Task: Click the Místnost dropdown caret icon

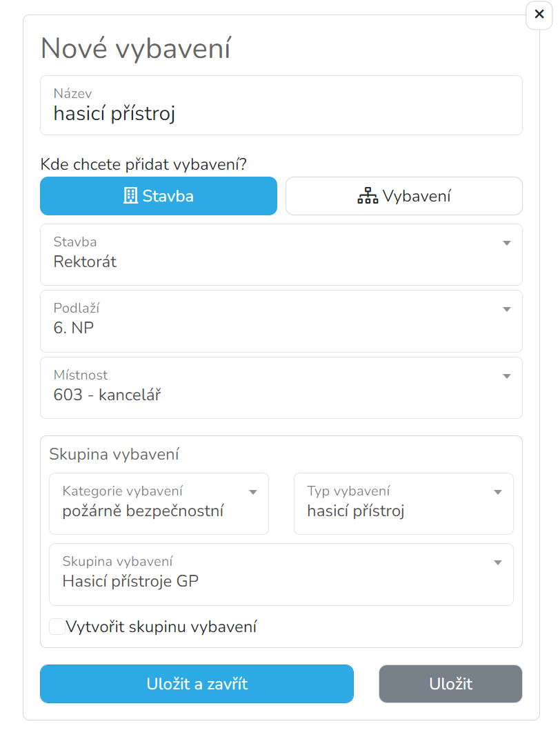Action: pyautogui.click(x=506, y=376)
